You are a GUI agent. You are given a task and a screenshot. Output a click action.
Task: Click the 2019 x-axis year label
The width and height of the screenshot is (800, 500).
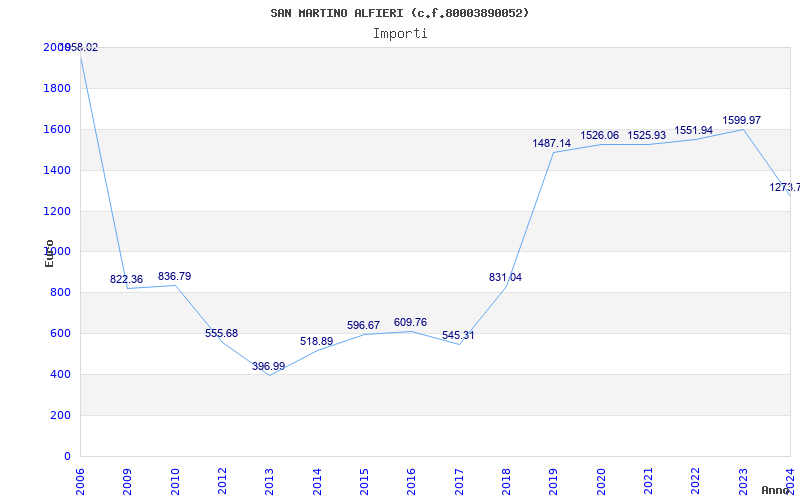(x=554, y=481)
